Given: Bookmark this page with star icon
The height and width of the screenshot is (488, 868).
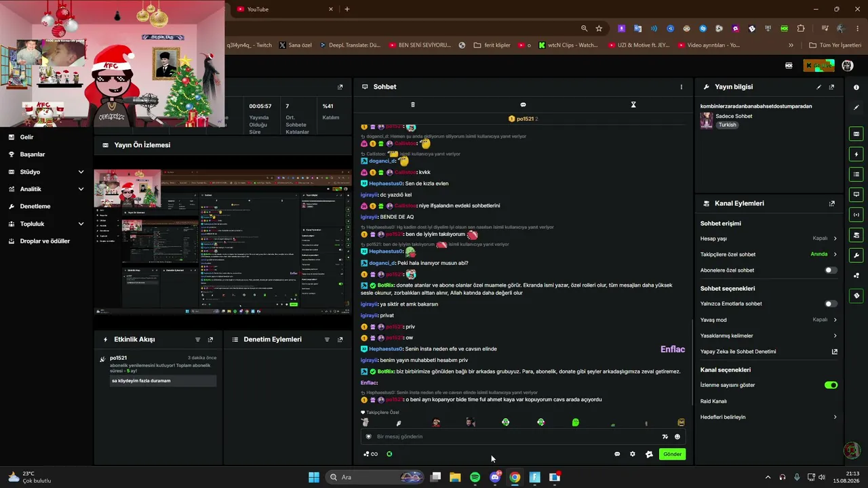Looking at the screenshot, I should click(x=599, y=28).
